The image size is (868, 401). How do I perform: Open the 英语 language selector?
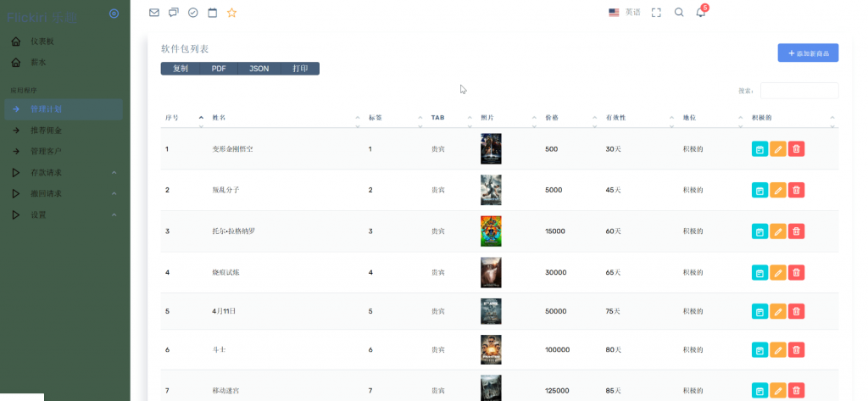[625, 12]
